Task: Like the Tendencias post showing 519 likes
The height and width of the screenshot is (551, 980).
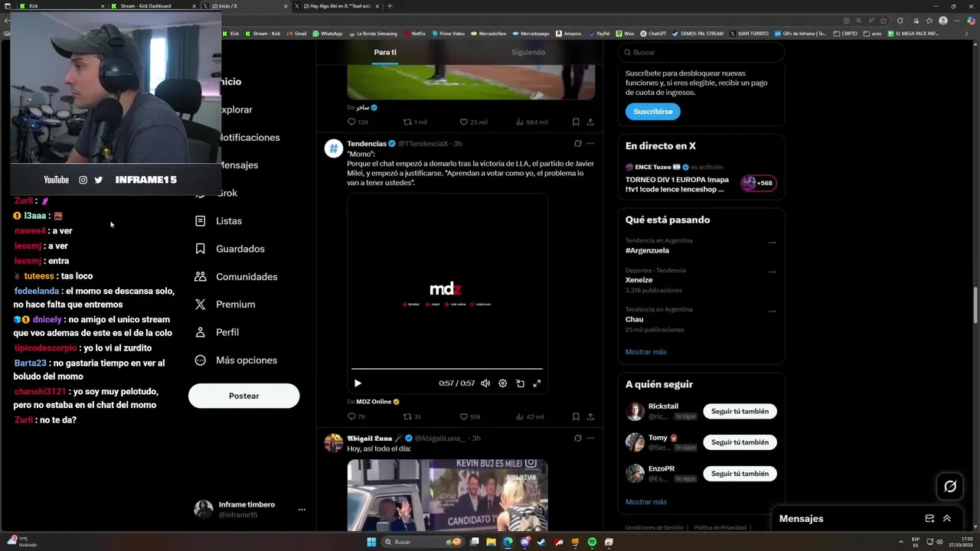Action: point(469,417)
